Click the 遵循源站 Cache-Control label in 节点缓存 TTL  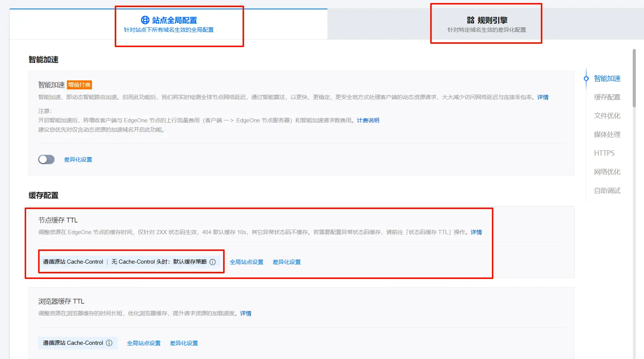[73, 262]
